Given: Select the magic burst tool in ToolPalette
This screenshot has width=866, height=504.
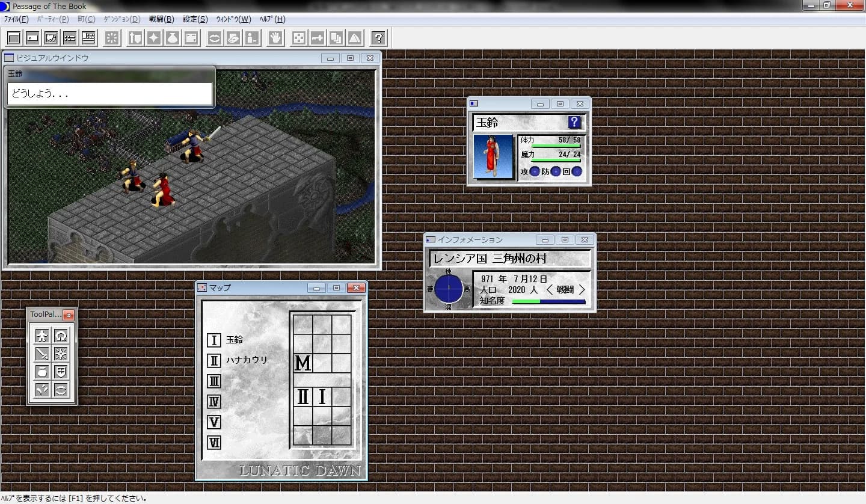Looking at the screenshot, I should (x=61, y=354).
